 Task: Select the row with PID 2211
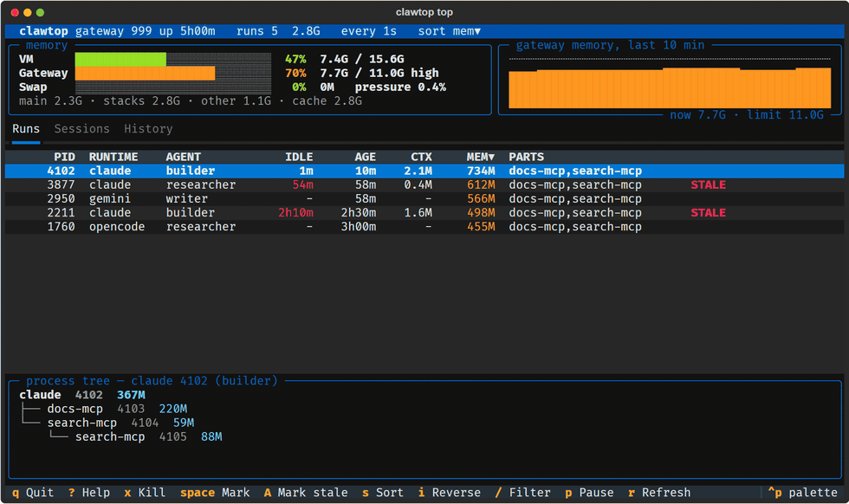tap(424, 213)
